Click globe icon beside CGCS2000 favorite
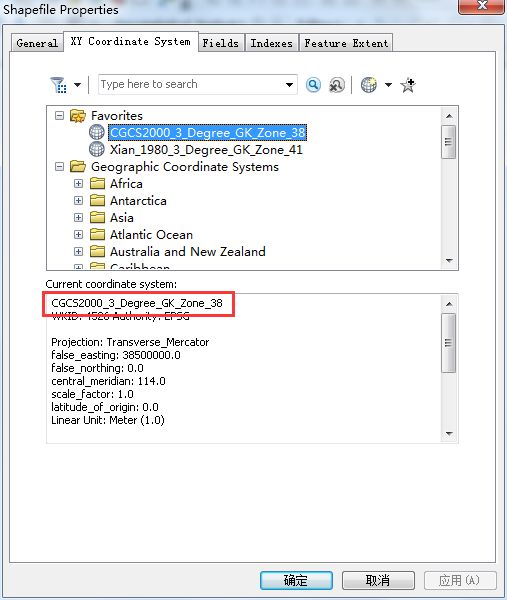Viewport: 507px width, 600px height. coord(96,132)
